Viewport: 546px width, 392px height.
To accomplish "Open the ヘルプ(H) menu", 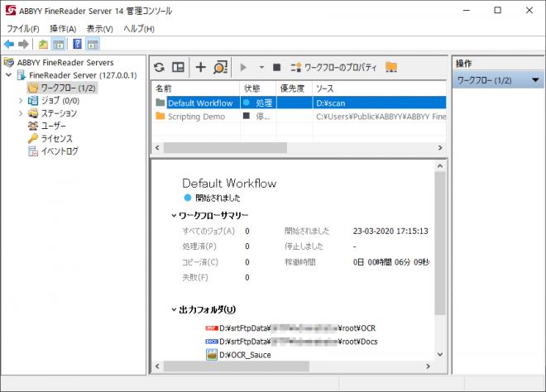I will 139,29.
